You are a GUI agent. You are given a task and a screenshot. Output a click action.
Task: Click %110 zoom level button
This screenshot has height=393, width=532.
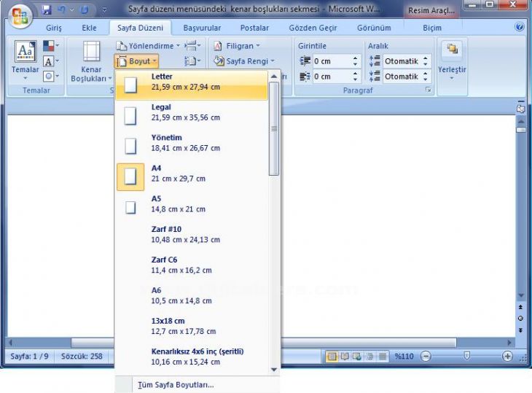click(x=404, y=357)
